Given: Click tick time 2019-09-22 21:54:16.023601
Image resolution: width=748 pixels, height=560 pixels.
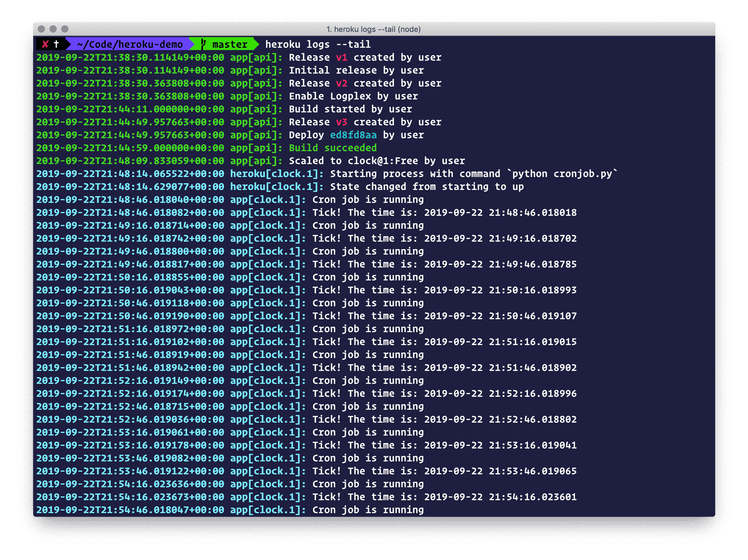Looking at the screenshot, I should [x=500, y=497].
